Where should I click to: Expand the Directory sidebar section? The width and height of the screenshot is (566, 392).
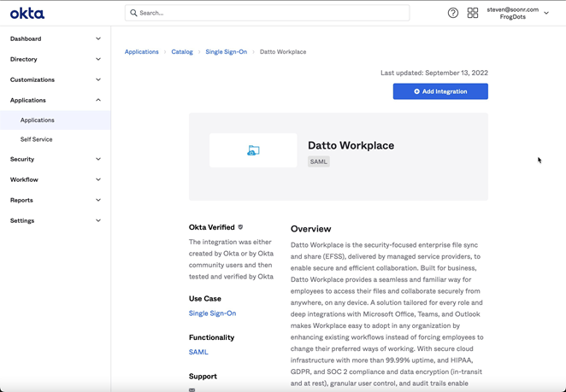coord(55,59)
